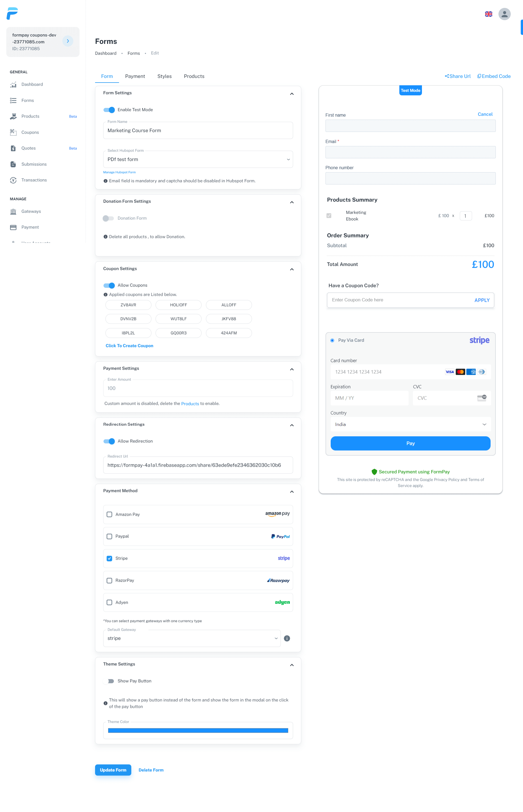Click the UK flag language icon
Image resolution: width=523 pixels, height=812 pixels.
click(488, 14)
